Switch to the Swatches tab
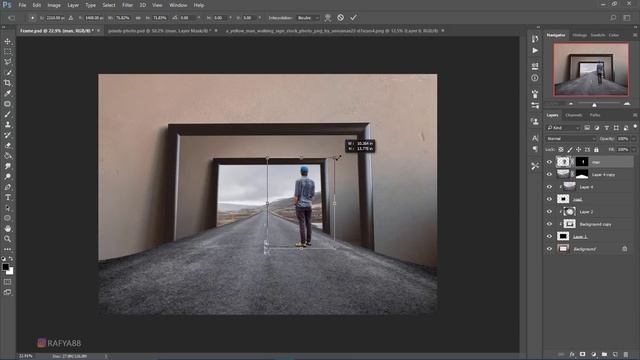 pyautogui.click(x=598, y=36)
